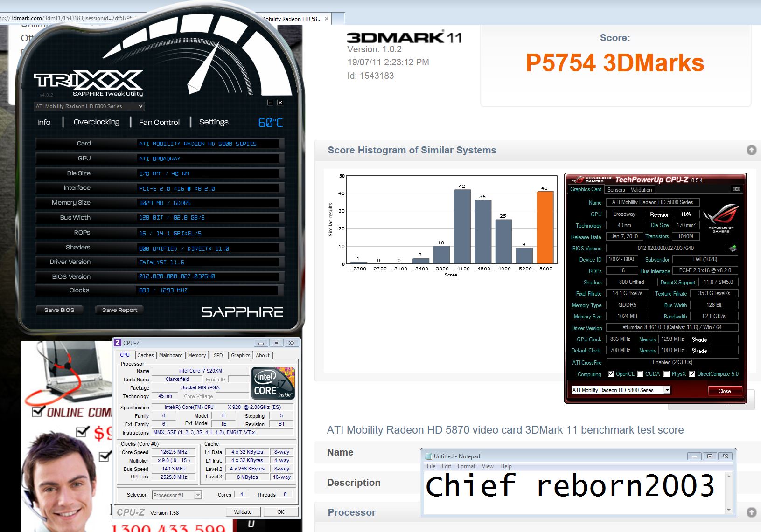Open the TRIXX graphics card dropdown

point(89,106)
